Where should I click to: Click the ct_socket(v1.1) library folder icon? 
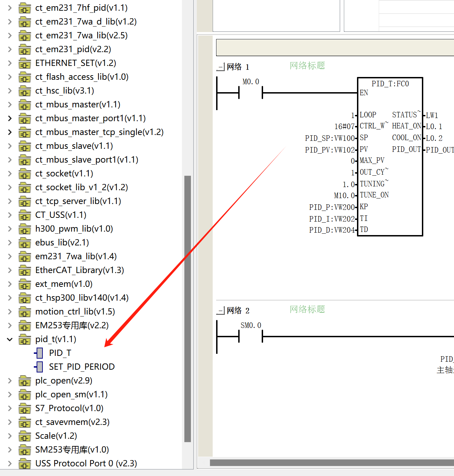pos(25,174)
